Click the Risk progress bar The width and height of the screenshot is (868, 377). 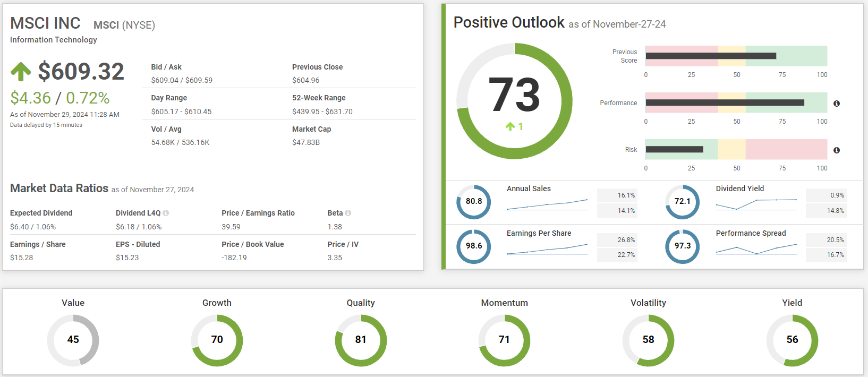click(736, 149)
